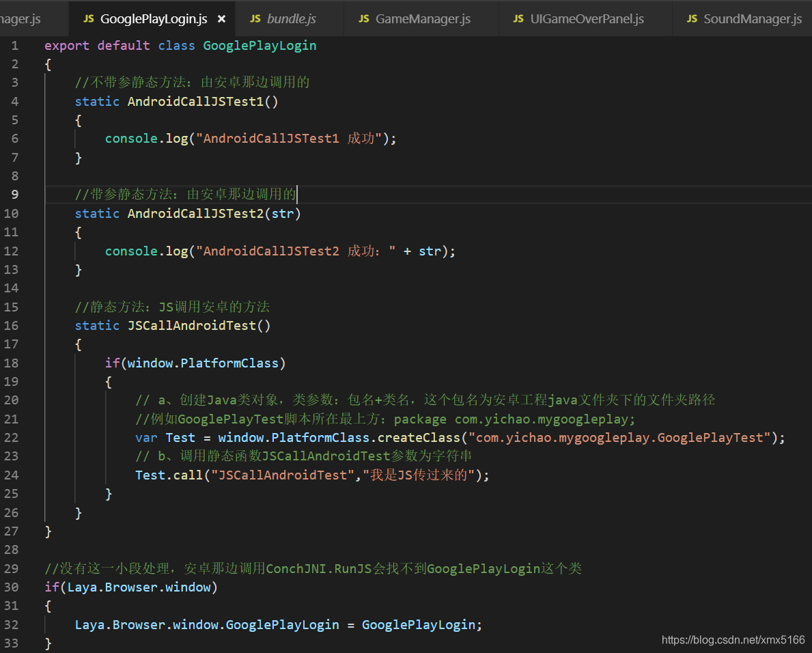Click the method name AndroidCallJSTest2(str)
This screenshot has width=812, height=653.
point(214,213)
